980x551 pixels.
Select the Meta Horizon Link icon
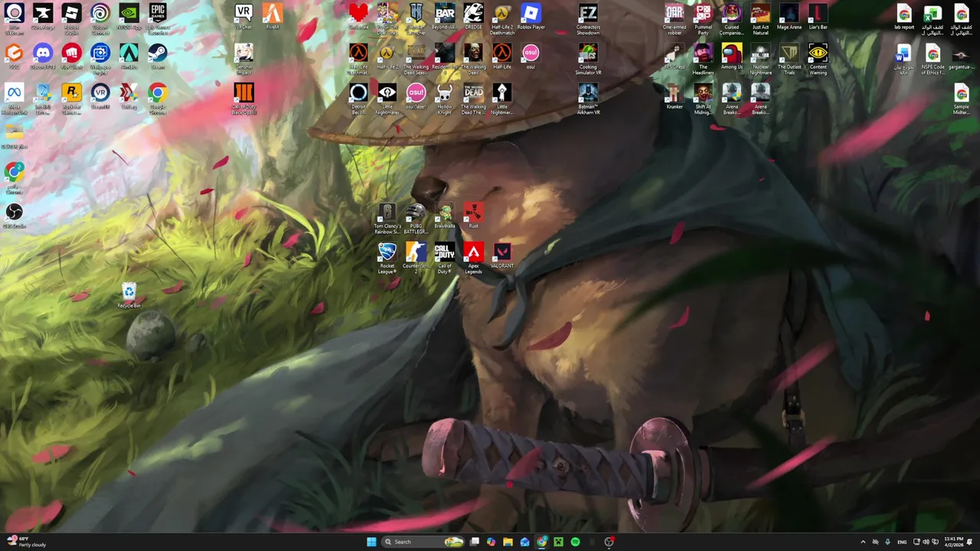(14, 98)
